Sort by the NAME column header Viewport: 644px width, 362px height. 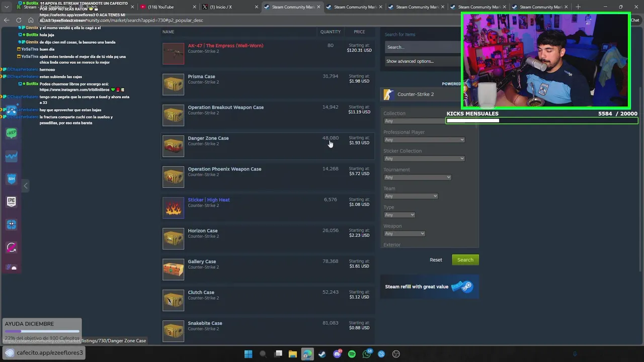168,32
